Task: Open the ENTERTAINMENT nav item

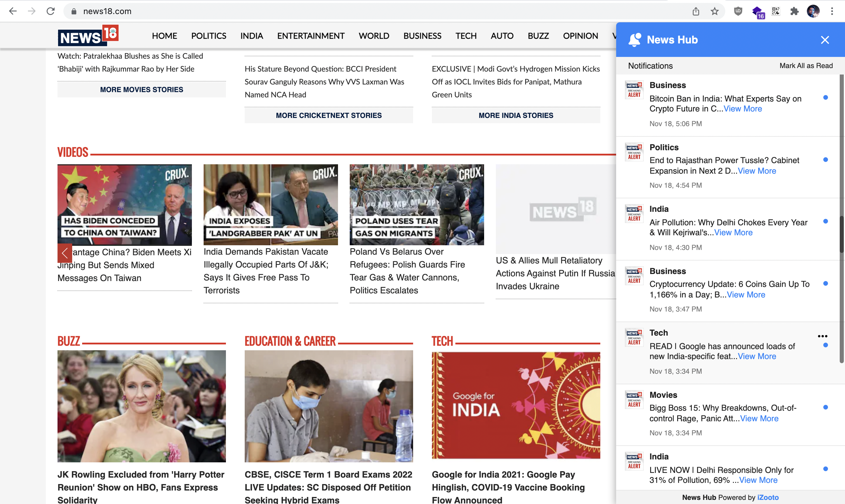Action: [311, 36]
